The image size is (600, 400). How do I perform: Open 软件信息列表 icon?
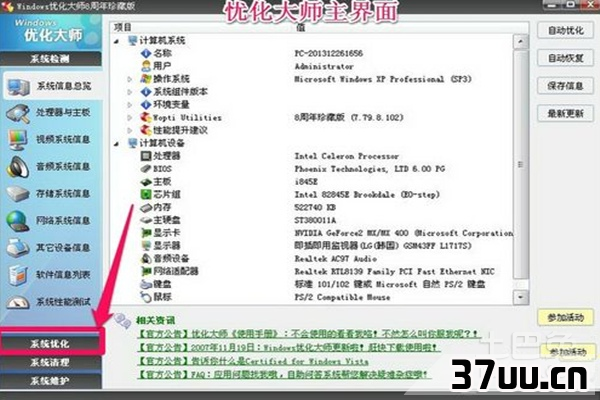[x=18, y=275]
